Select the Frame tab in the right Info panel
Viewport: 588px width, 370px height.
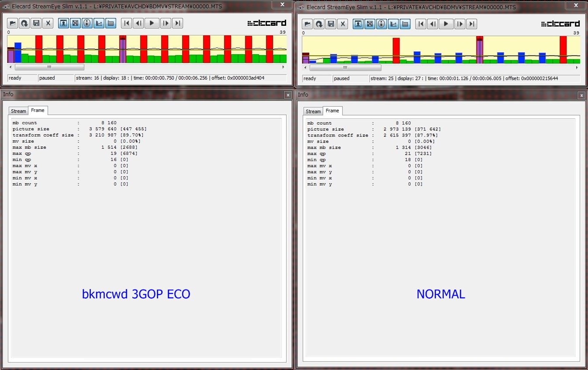[332, 111]
